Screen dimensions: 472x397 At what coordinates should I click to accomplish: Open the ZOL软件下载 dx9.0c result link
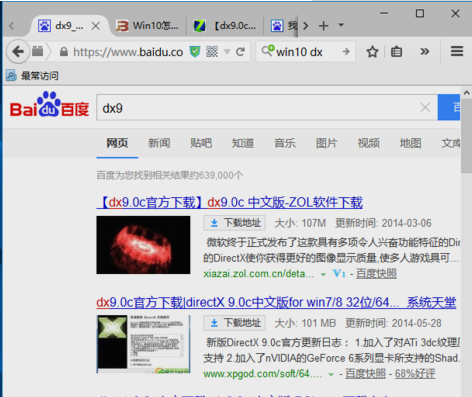[230, 202]
